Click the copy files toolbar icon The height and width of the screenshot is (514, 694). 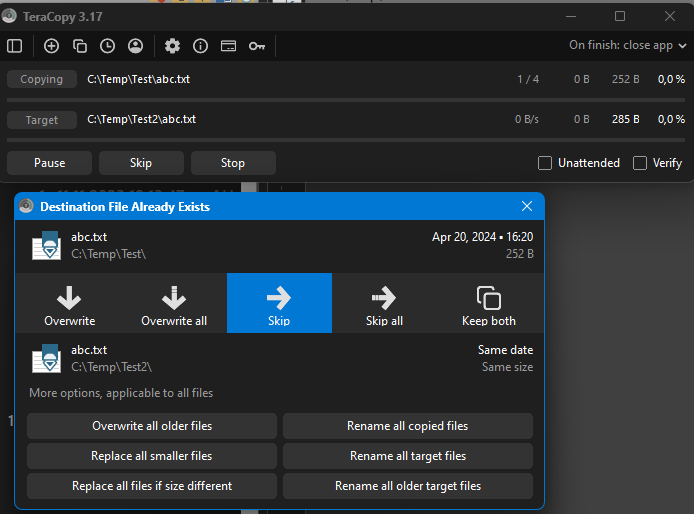80,46
